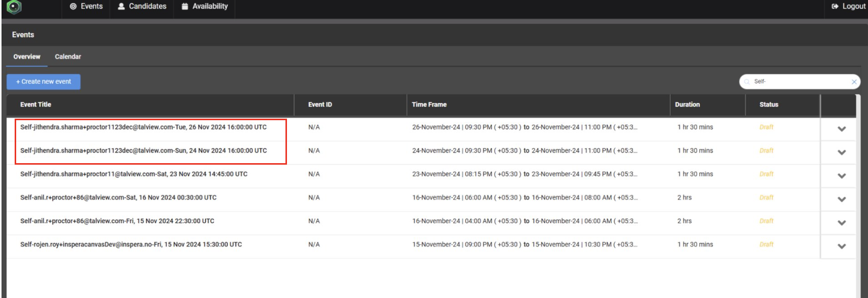Click the search magnifier icon
This screenshot has height=298, width=868.
[747, 82]
